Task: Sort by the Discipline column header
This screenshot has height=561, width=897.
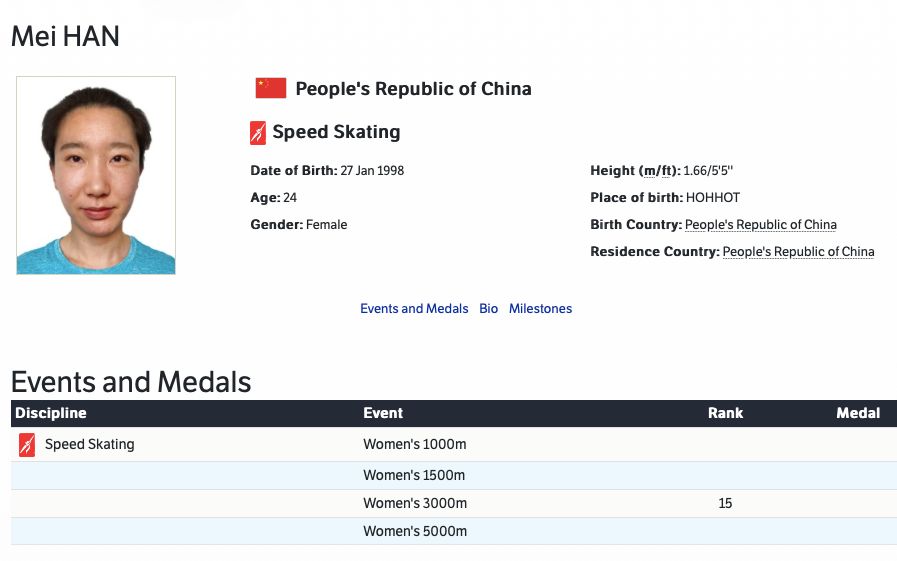Action: click(51, 413)
